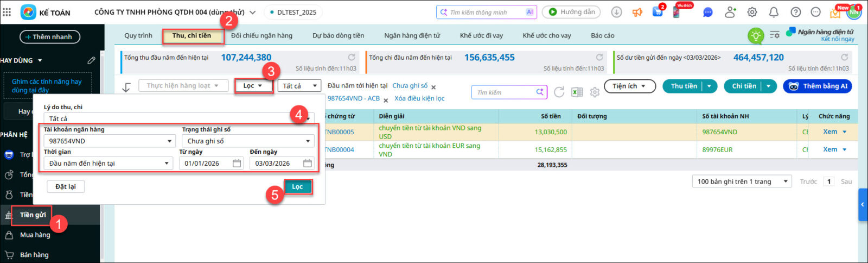Switch to Đối chiếu ngân hàng tab
This screenshot has height=263, width=868.
tap(261, 36)
